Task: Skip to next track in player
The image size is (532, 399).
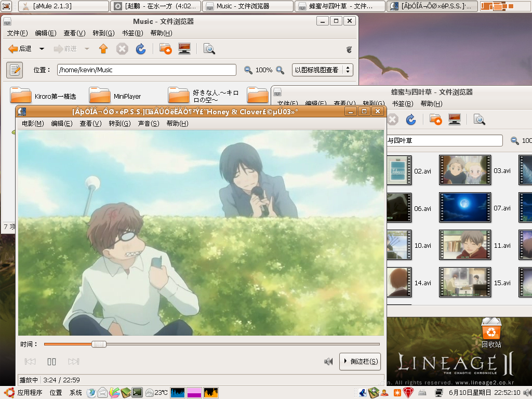Action: (x=74, y=362)
